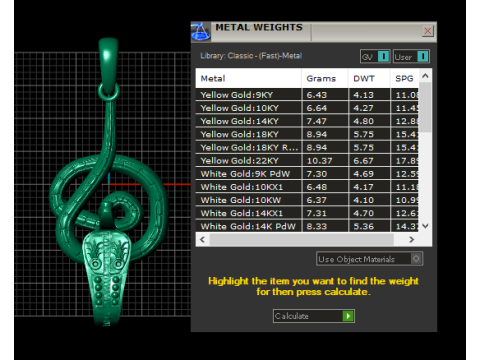Select the White Gold:14K PdW row

307,226
